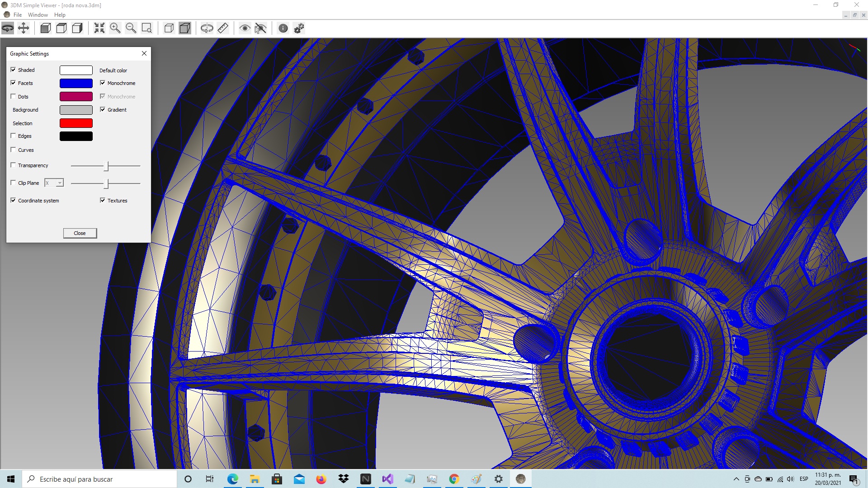Open the Clip Plane axis dropdown
Image resolution: width=868 pixels, height=488 pixels.
(x=54, y=183)
